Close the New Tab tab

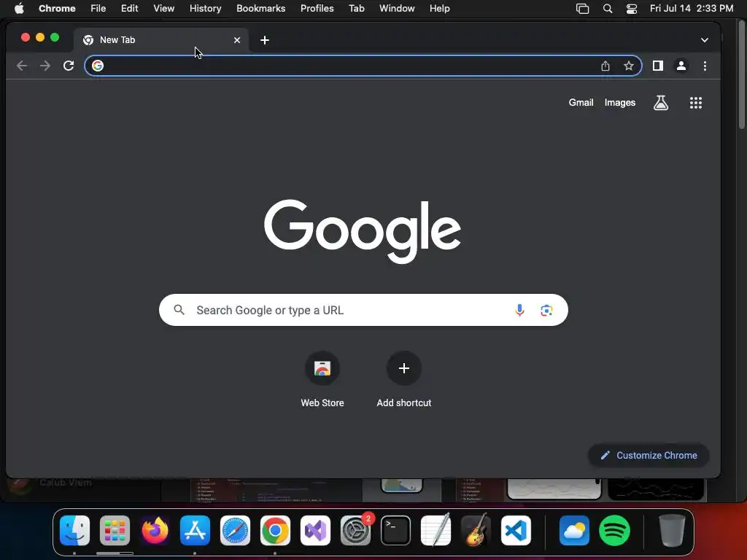[x=237, y=40]
